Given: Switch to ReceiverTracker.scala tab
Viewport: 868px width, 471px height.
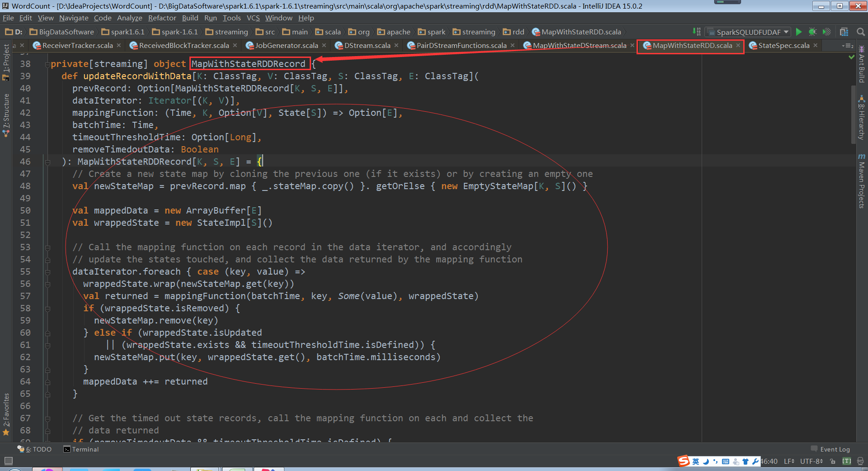Looking at the screenshot, I should (77, 46).
